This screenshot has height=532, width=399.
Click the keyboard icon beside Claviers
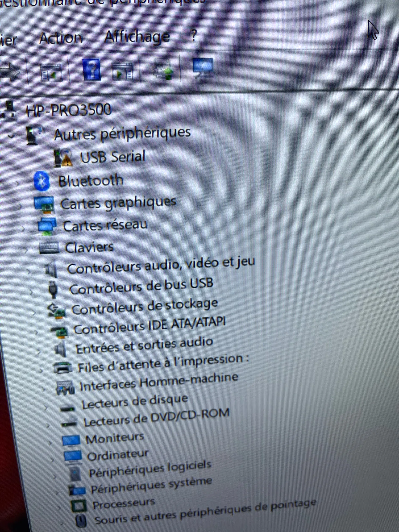pyautogui.click(x=49, y=248)
